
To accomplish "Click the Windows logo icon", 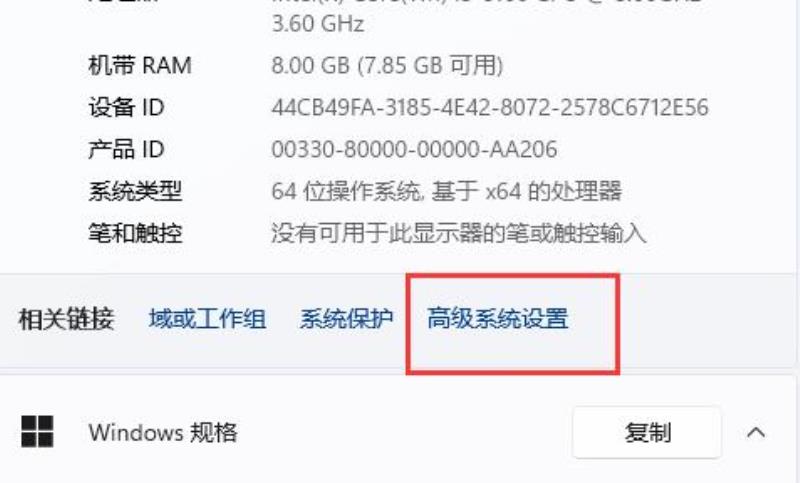I will [x=37, y=431].
